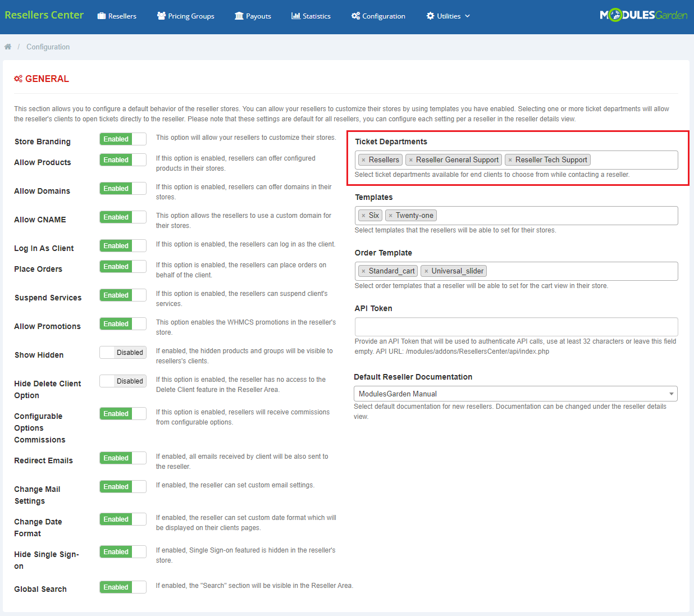Click inside the API Token input field

click(517, 327)
